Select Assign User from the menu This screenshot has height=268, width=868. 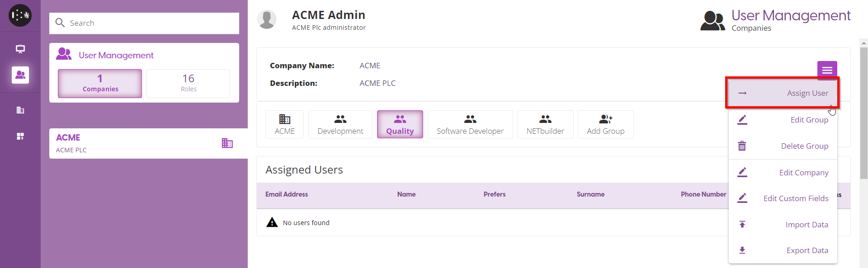[783, 93]
